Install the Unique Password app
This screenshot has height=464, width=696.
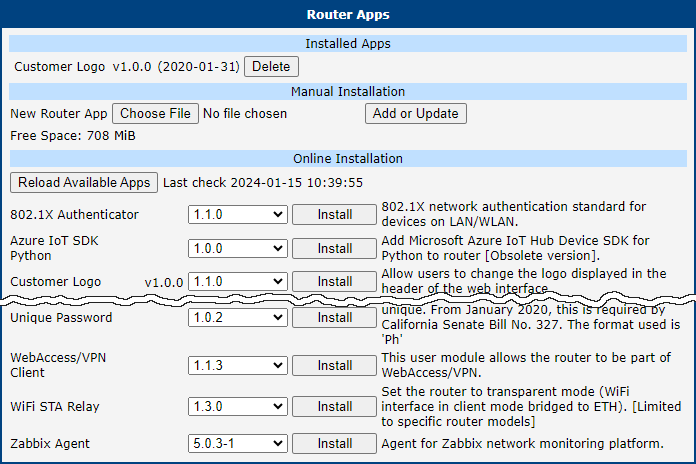[x=334, y=317]
